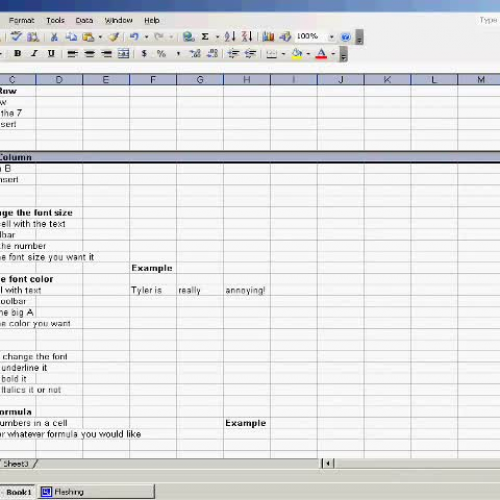Expand Standard toolbar options handle
500x500 pixels.
tap(359, 37)
